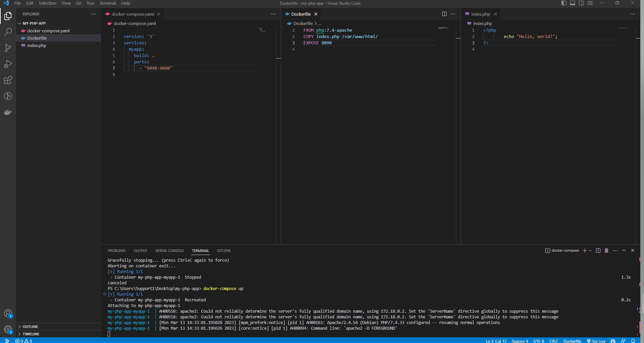
Task: Open the Search view in activity bar
Action: pyautogui.click(x=8, y=32)
